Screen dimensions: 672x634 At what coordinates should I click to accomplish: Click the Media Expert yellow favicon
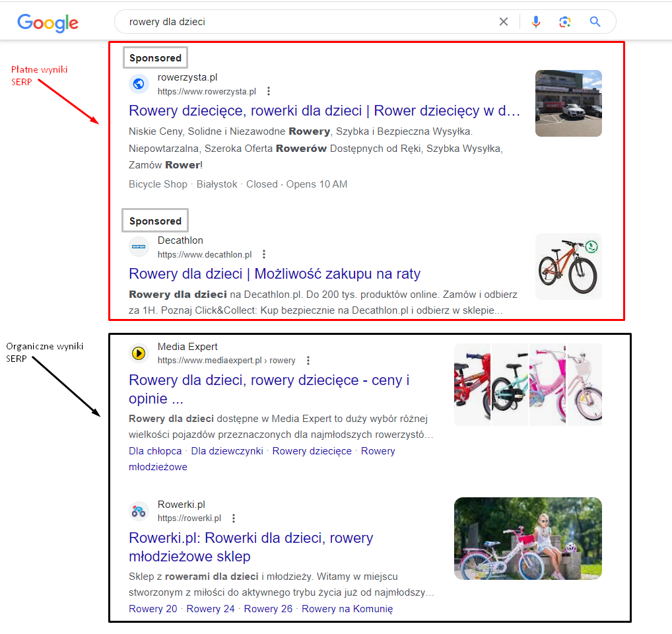coord(139,353)
